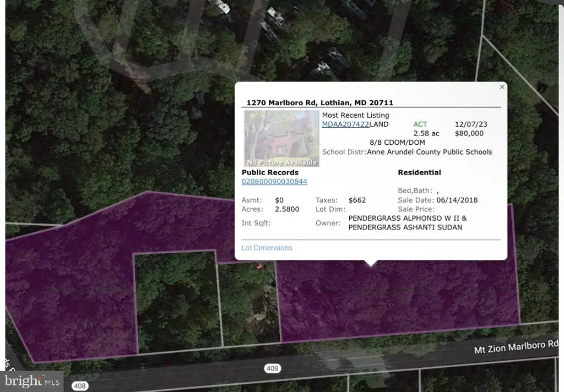Click the Anne Arundel County Public Schools text
The height and width of the screenshot is (392, 564).
click(x=429, y=151)
